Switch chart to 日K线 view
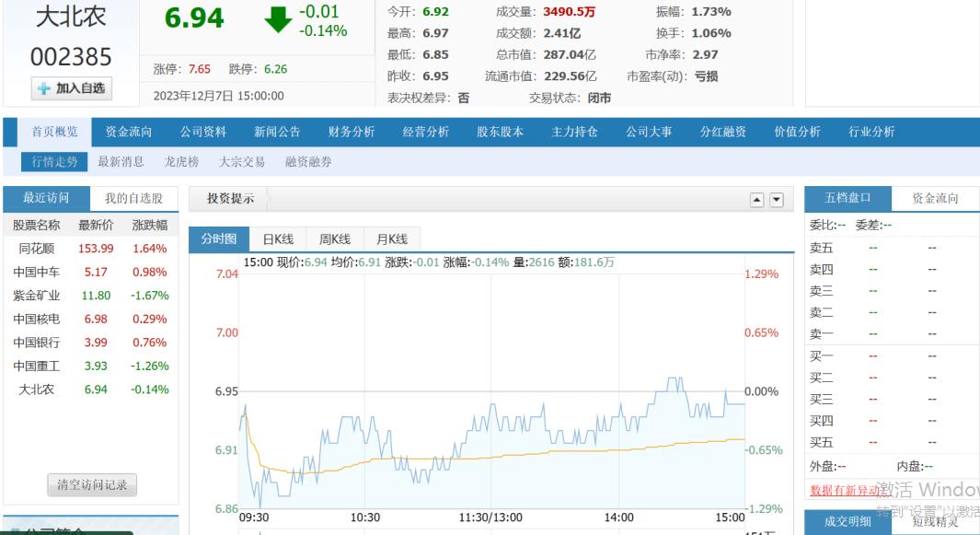Image resolution: width=980 pixels, height=535 pixels. coord(278,239)
